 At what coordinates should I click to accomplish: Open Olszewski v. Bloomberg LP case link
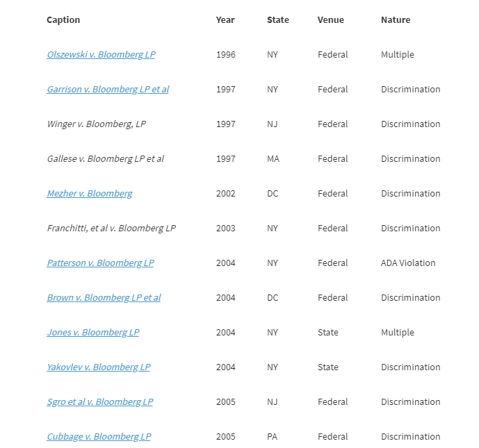pos(101,54)
